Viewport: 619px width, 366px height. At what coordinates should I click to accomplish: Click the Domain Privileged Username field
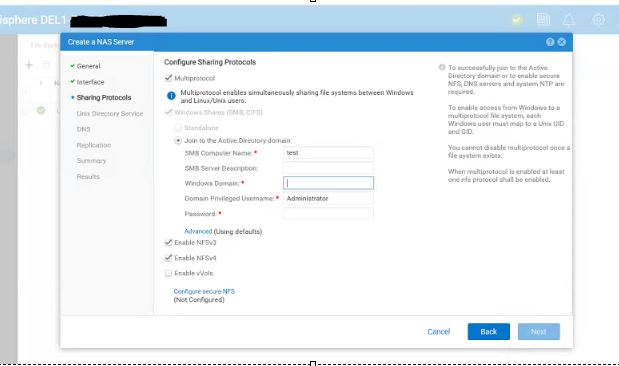coord(328,198)
